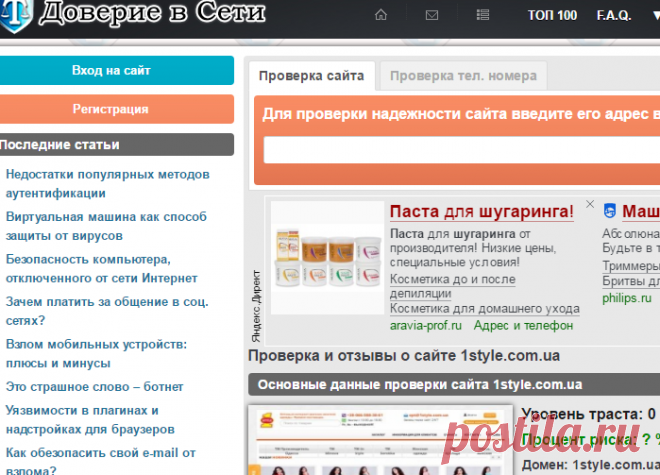Open article Виртуальная машина как способ защиты
Image resolution: width=660 pixels, height=475 pixels.
coord(106,226)
